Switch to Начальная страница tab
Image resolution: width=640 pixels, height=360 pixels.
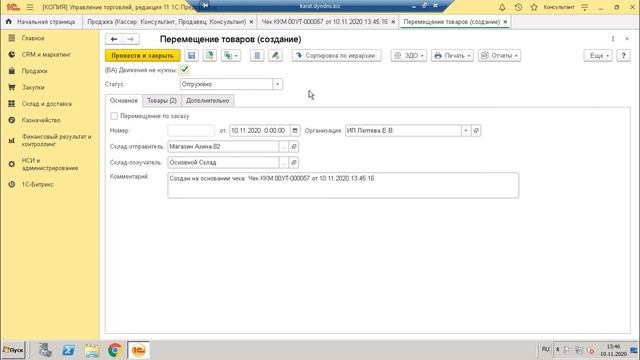click(41, 22)
